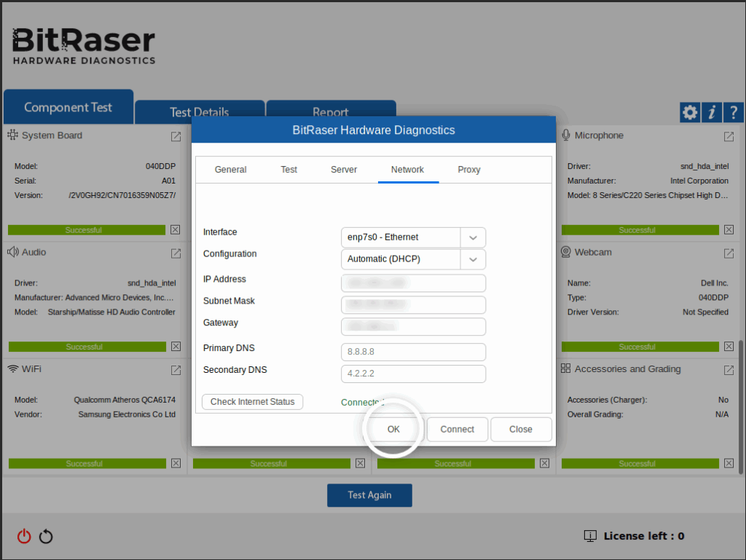Open help with the question mark icon
Image resolution: width=746 pixels, height=560 pixels.
coord(734,113)
